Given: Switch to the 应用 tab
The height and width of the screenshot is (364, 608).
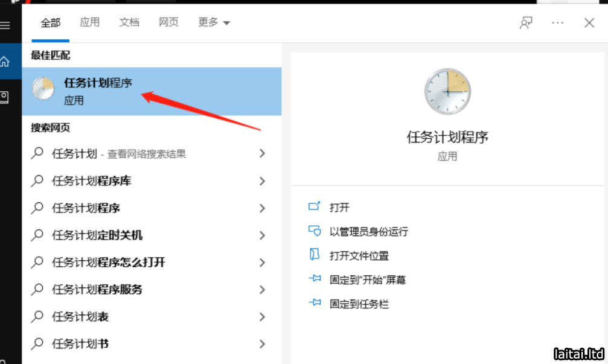Looking at the screenshot, I should [89, 22].
